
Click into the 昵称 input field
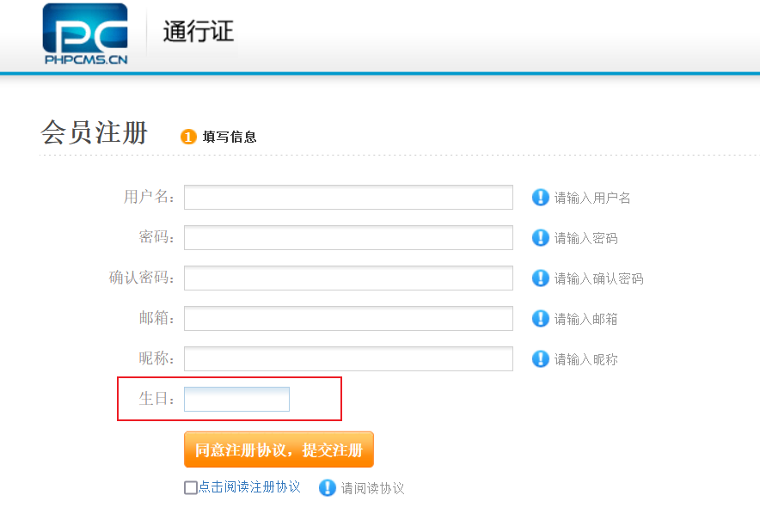tap(348, 358)
